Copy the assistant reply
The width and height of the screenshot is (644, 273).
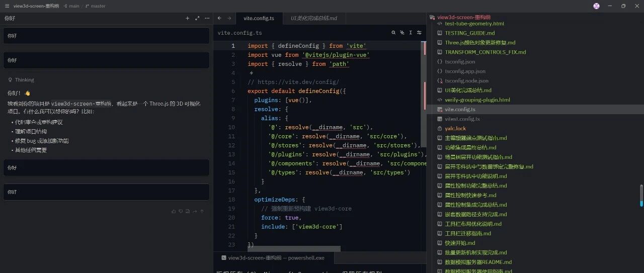pyautogui.click(x=188, y=211)
